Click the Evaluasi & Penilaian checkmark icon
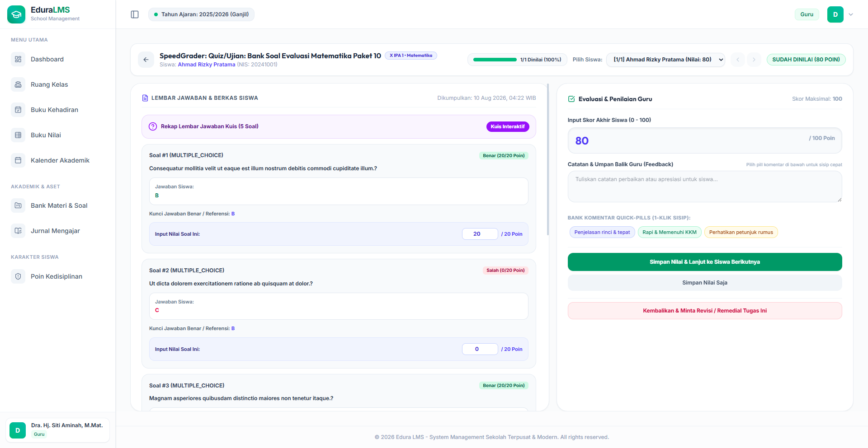The image size is (868, 448). pos(571,99)
